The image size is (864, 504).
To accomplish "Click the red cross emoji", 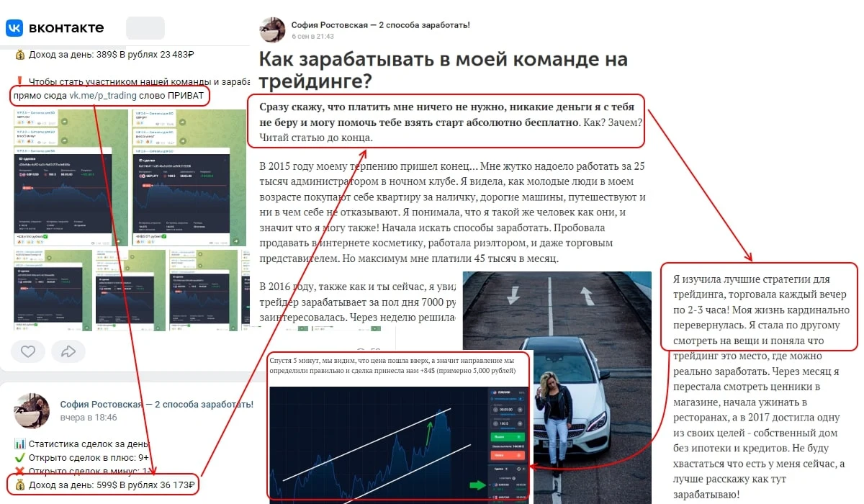I will 20,472.
